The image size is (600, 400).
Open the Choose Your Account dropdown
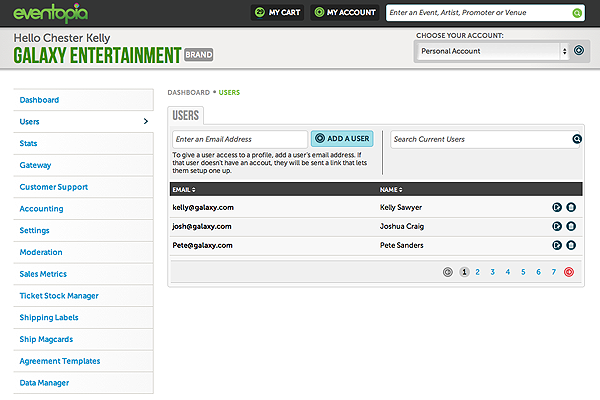pos(493,51)
